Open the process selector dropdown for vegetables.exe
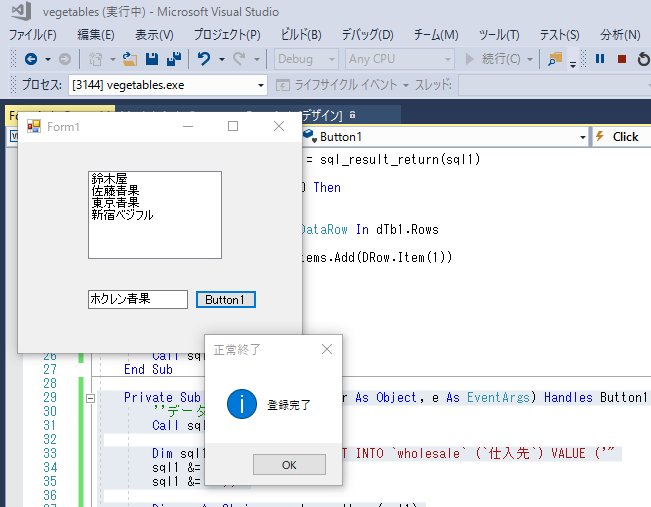Image resolution: width=651 pixels, height=507 pixels. tap(260, 86)
